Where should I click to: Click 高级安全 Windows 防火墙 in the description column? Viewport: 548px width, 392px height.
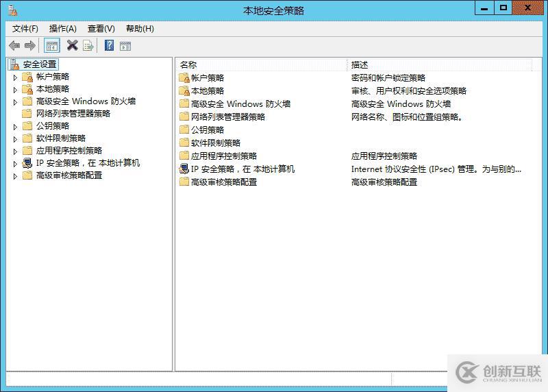pyautogui.click(x=401, y=104)
